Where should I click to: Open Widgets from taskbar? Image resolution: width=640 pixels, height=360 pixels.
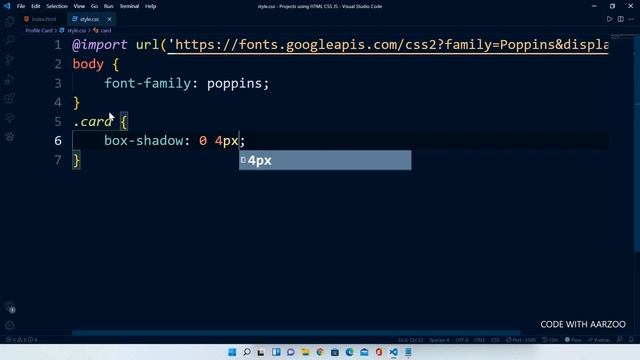point(276,352)
